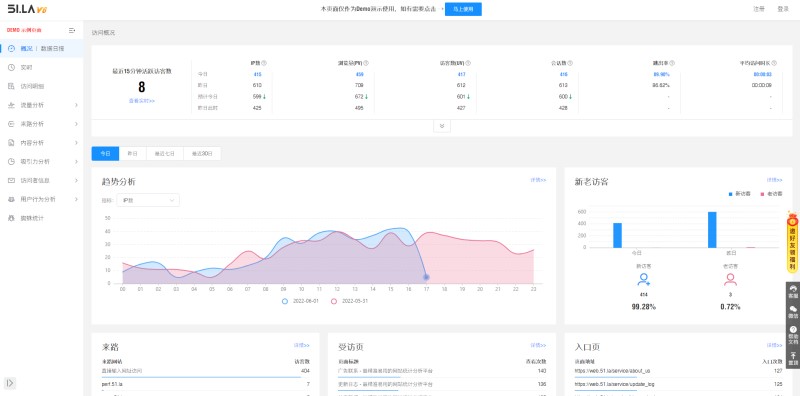This screenshot has height=396, width=800.
Task: Click help icon next to 会话数
Action: [570, 63]
